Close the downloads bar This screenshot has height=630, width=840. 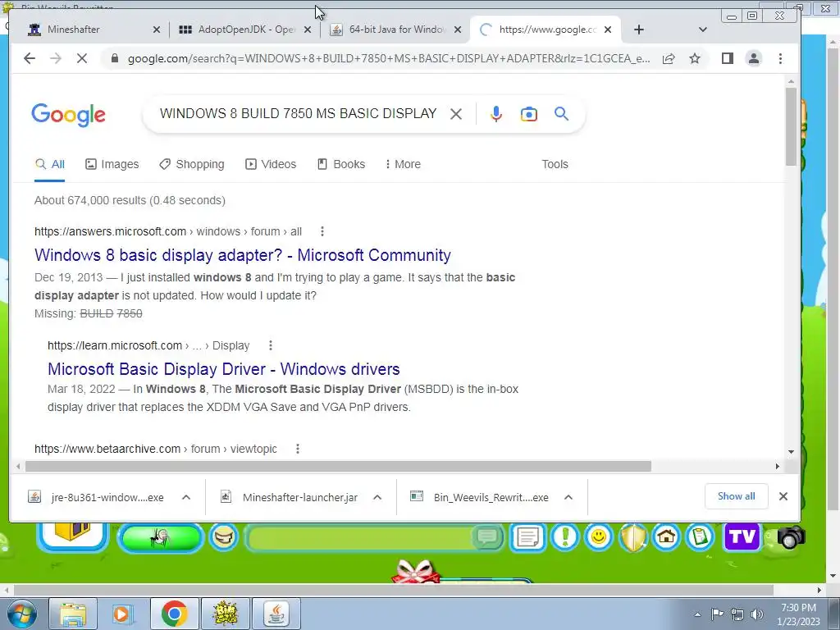(x=783, y=496)
